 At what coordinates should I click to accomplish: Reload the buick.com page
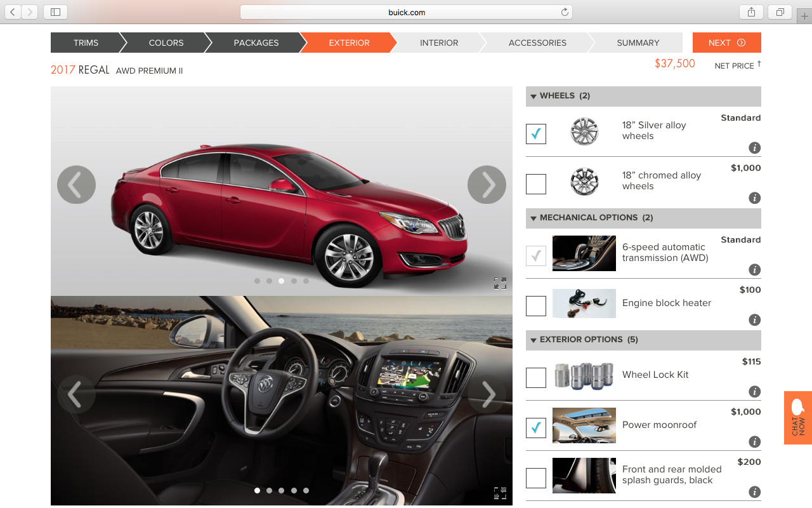click(x=565, y=12)
